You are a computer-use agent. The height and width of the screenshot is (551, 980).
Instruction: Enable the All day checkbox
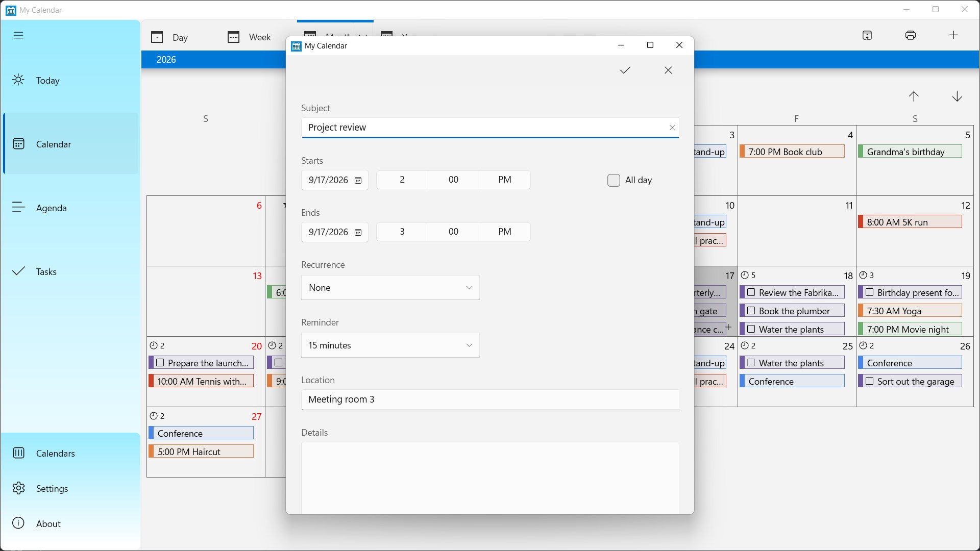click(x=614, y=180)
